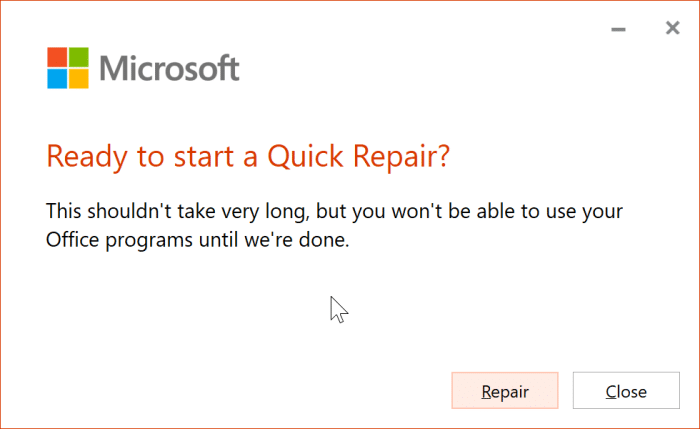This screenshot has height=429, width=700.
Task: Click the red square of Microsoft logo
Action: click(x=58, y=55)
